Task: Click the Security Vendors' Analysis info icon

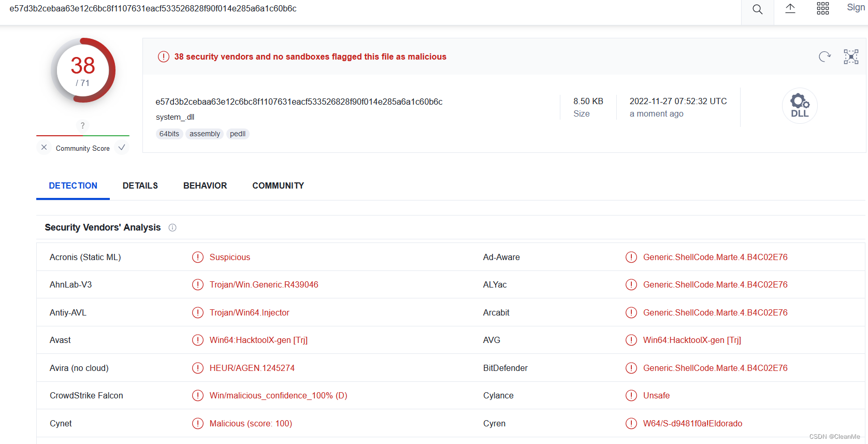Action: point(172,228)
